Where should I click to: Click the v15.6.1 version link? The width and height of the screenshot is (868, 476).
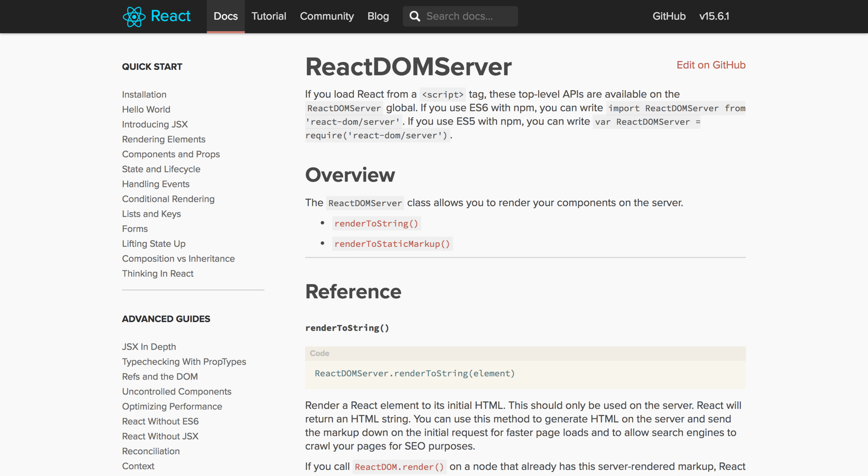[x=714, y=16]
